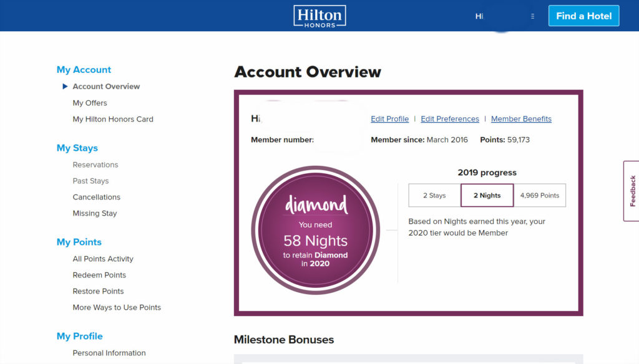
Task: Open All Points Activity
Action: coord(103,259)
